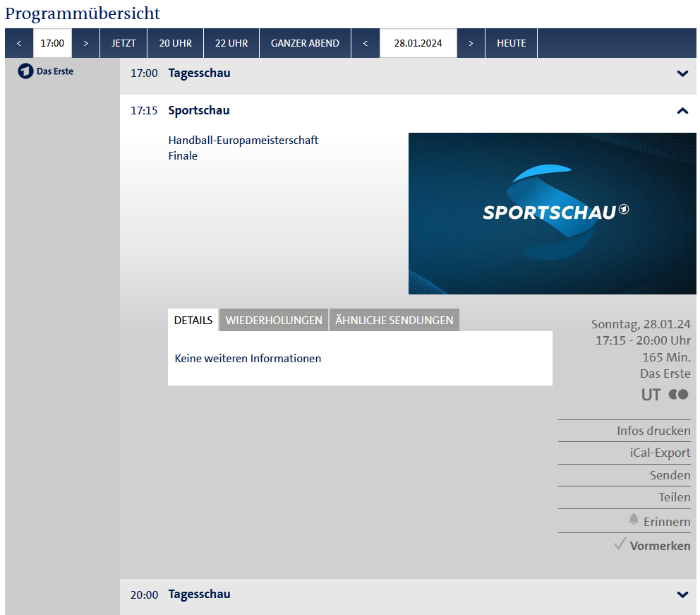
Task: Click the 165 Min. duration text
Action: (667, 357)
